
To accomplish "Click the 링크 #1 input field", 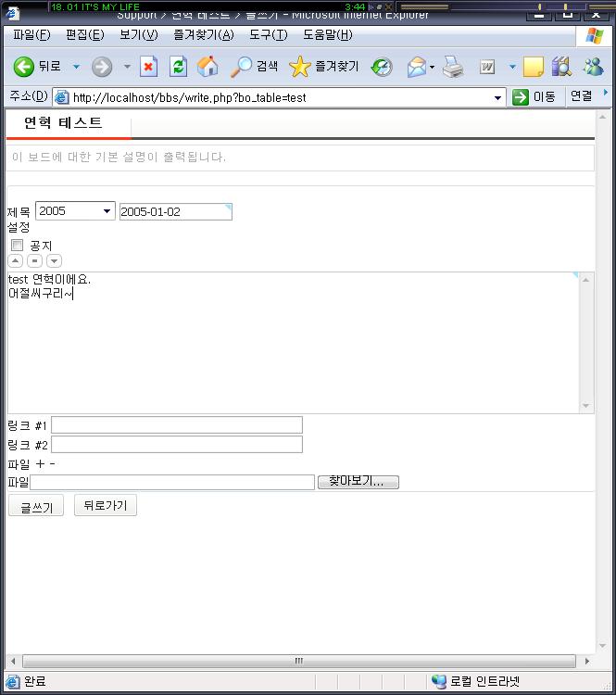I will (x=177, y=425).
